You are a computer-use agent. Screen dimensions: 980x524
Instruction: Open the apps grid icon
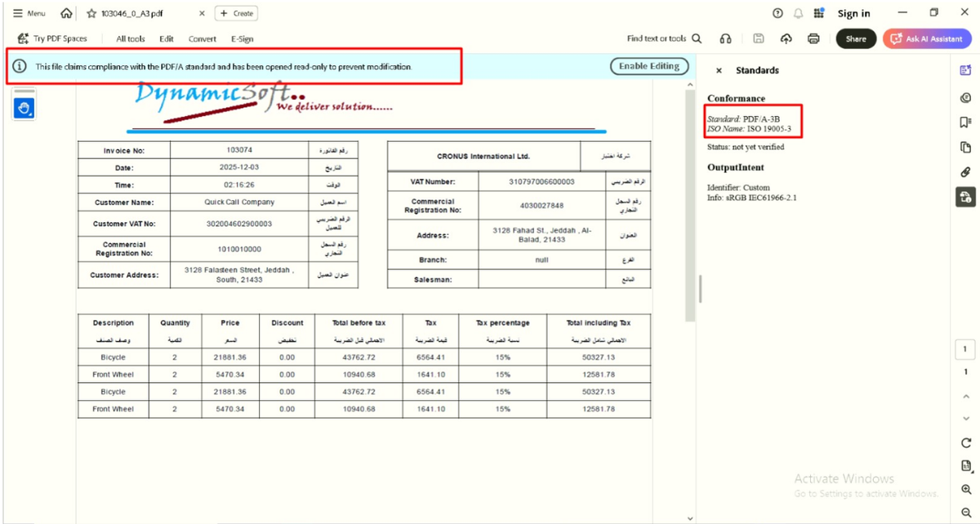[x=820, y=13]
